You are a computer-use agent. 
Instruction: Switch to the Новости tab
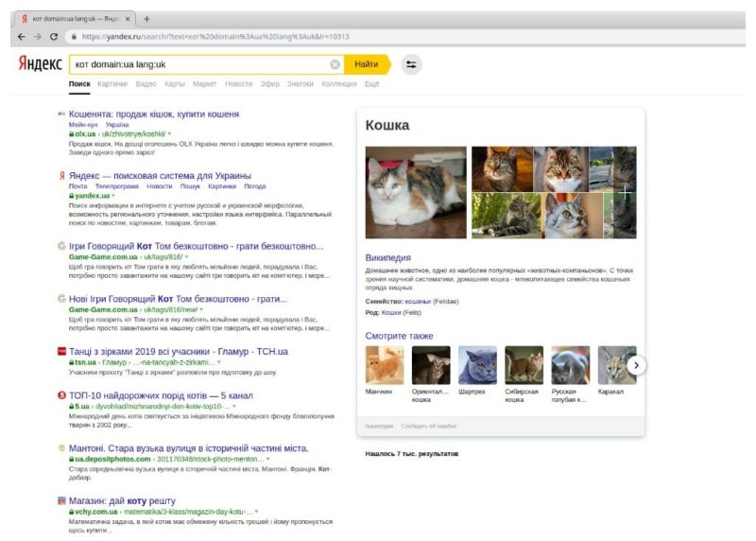(x=239, y=84)
